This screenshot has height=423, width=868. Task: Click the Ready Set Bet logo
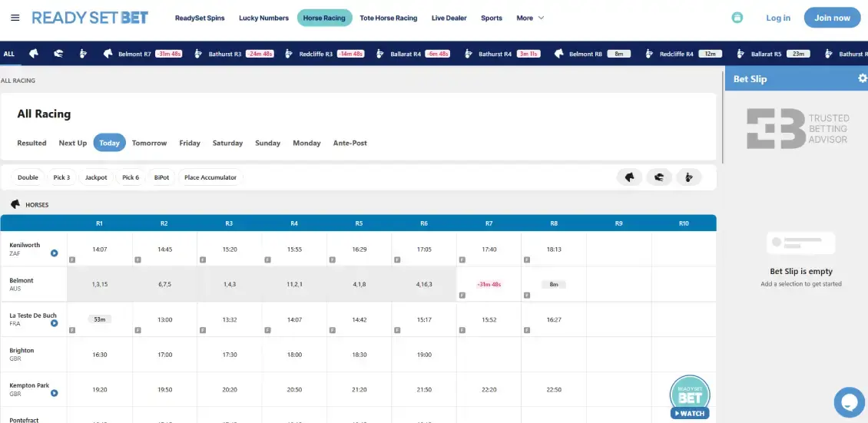pyautogui.click(x=90, y=18)
